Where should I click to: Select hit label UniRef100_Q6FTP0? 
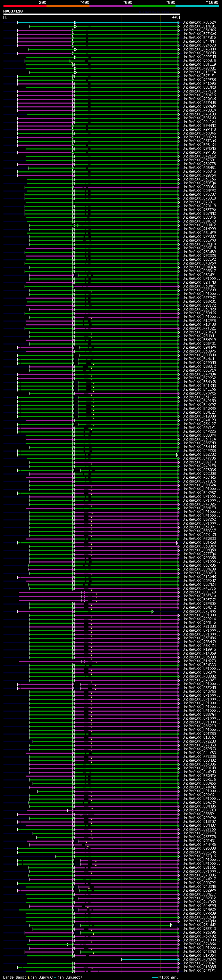click(x=199, y=210)
